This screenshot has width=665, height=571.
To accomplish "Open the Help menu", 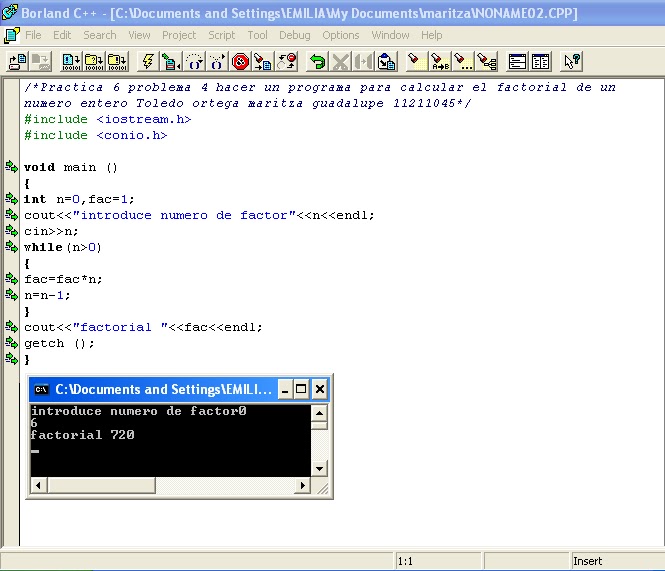I will click(x=432, y=35).
